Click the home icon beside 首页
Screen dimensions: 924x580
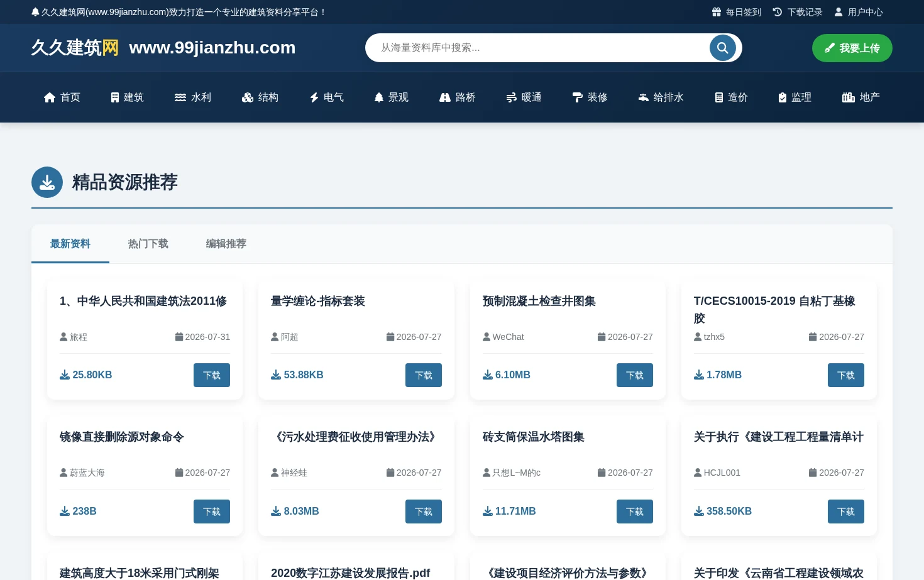click(x=50, y=97)
